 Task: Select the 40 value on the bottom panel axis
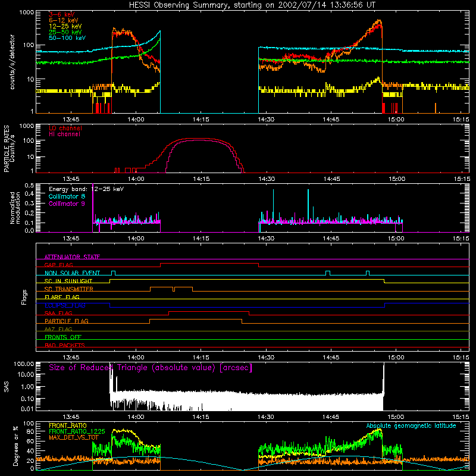(x=30, y=451)
